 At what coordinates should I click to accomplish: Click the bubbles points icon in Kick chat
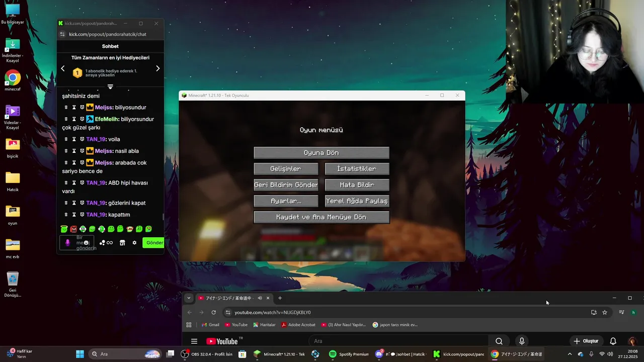point(102,243)
